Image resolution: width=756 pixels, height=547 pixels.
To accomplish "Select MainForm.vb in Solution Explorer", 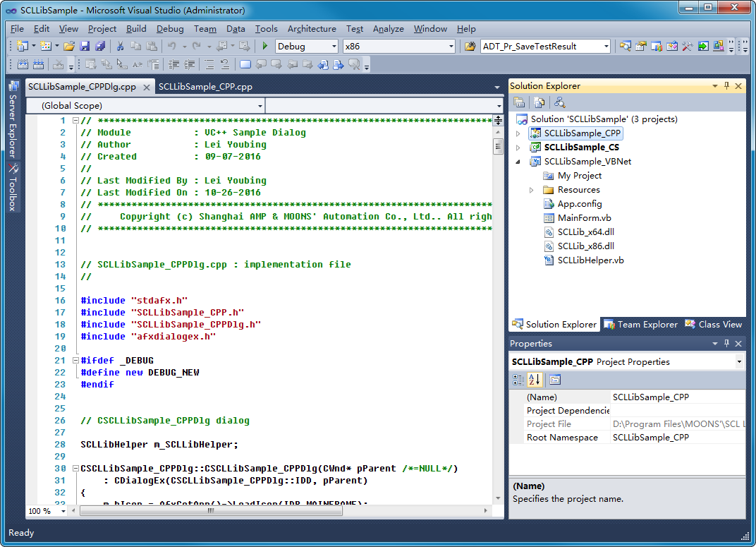I will pos(585,218).
